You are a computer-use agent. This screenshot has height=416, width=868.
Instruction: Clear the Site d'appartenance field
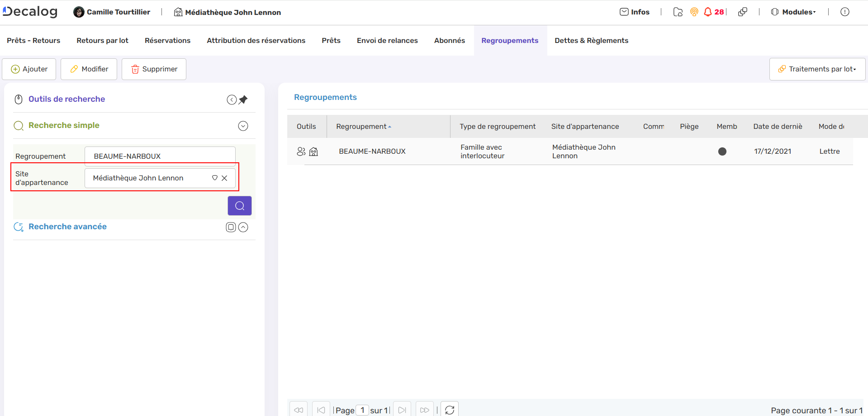click(224, 178)
